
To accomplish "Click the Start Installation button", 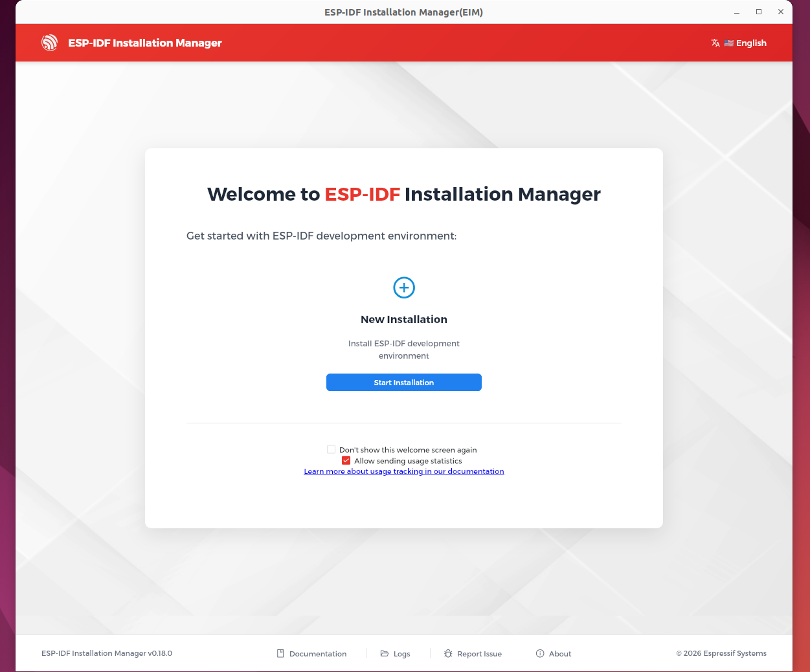I will pyautogui.click(x=404, y=383).
